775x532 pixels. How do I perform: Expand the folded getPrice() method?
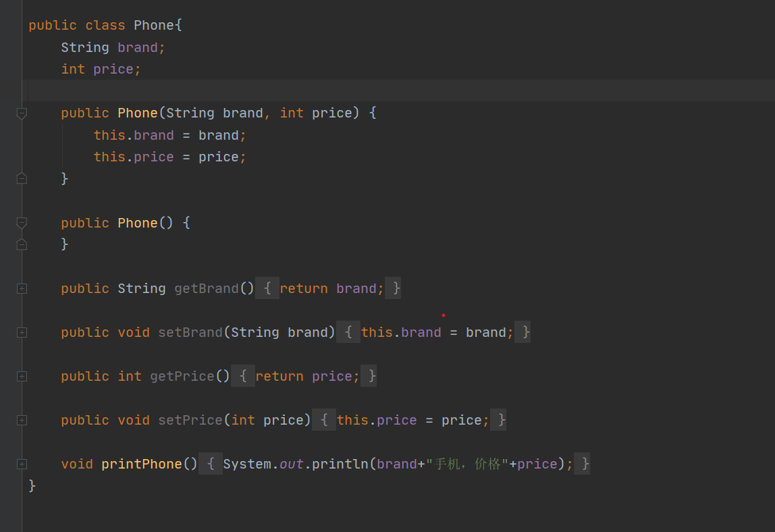(x=22, y=377)
